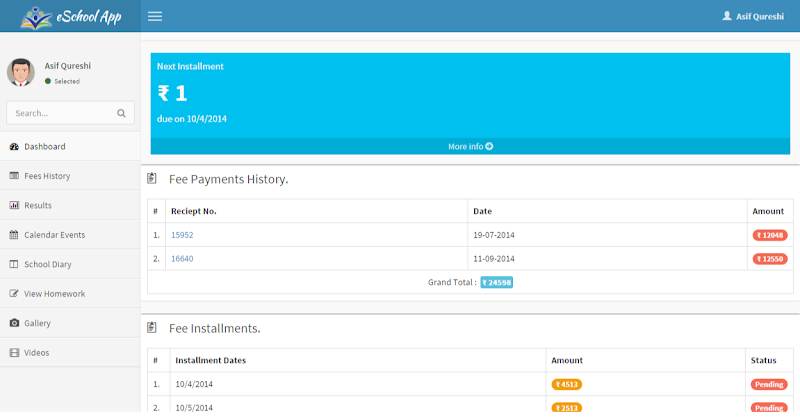Click the eSchool App logo

[70, 16]
